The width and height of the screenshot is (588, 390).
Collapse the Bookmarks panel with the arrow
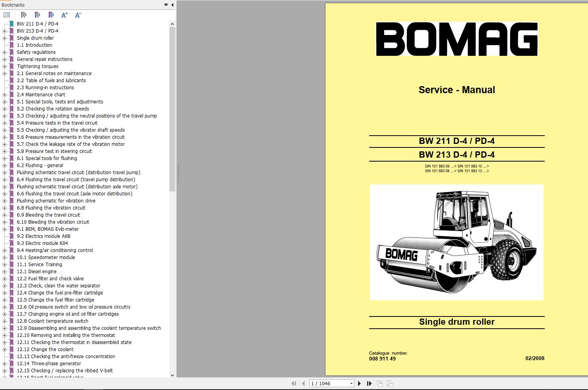(x=171, y=5)
